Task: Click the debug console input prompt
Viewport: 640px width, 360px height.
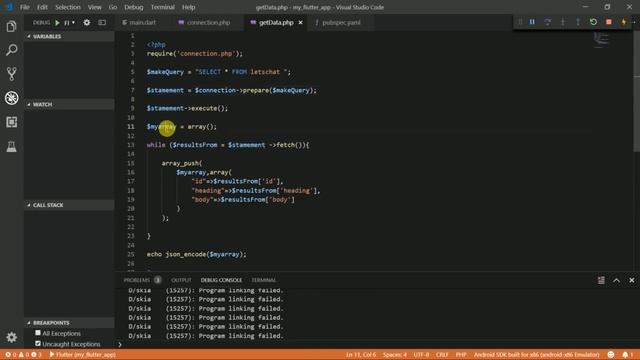Action: [x=376, y=344]
